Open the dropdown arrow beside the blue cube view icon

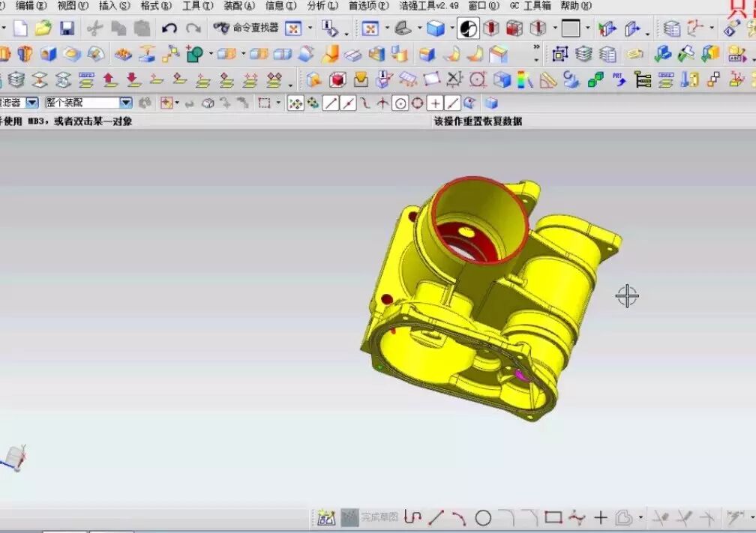tap(452, 28)
